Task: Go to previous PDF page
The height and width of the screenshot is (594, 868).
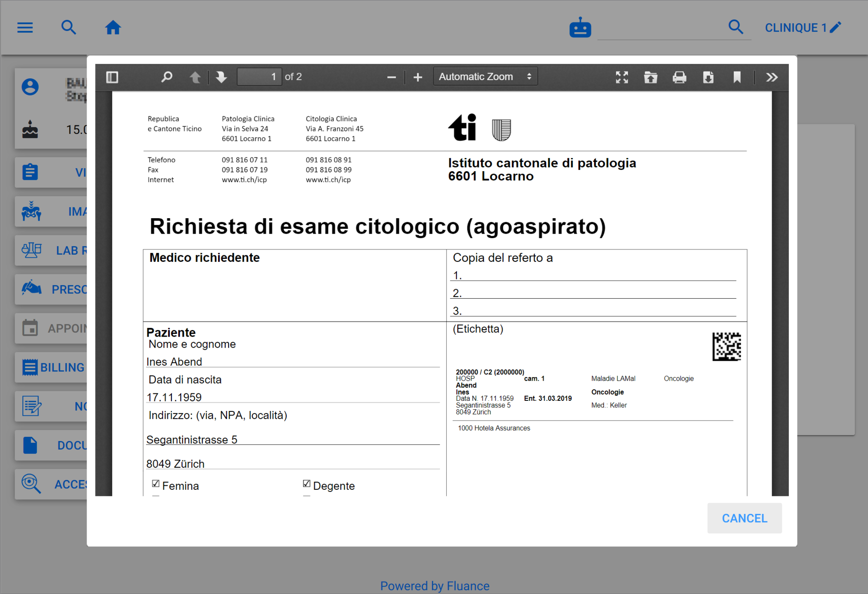Action: coord(195,77)
